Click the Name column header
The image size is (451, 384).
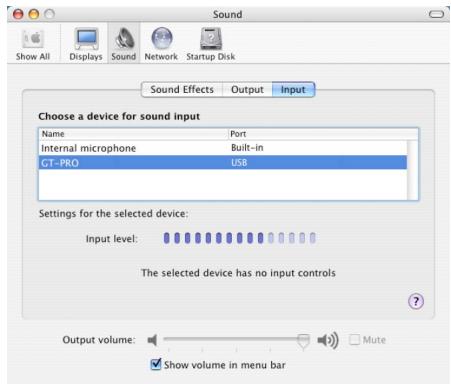point(133,134)
